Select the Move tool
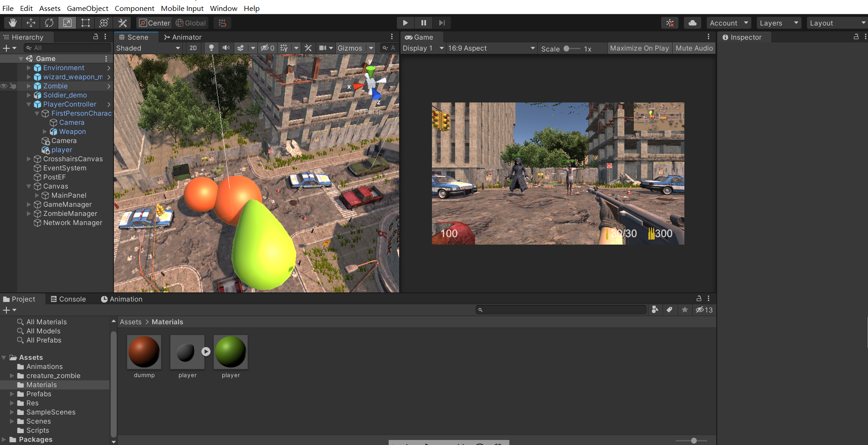 pos(31,23)
